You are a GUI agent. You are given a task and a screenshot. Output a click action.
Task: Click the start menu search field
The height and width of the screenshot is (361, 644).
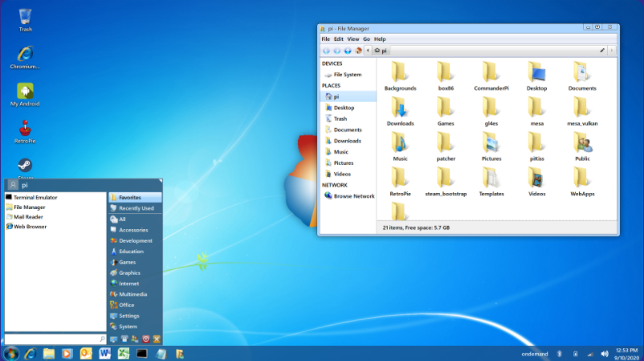(52, 339)
